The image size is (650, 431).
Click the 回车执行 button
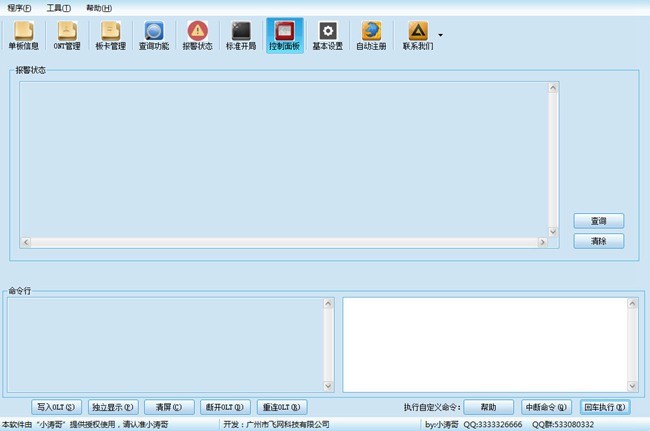605,407
